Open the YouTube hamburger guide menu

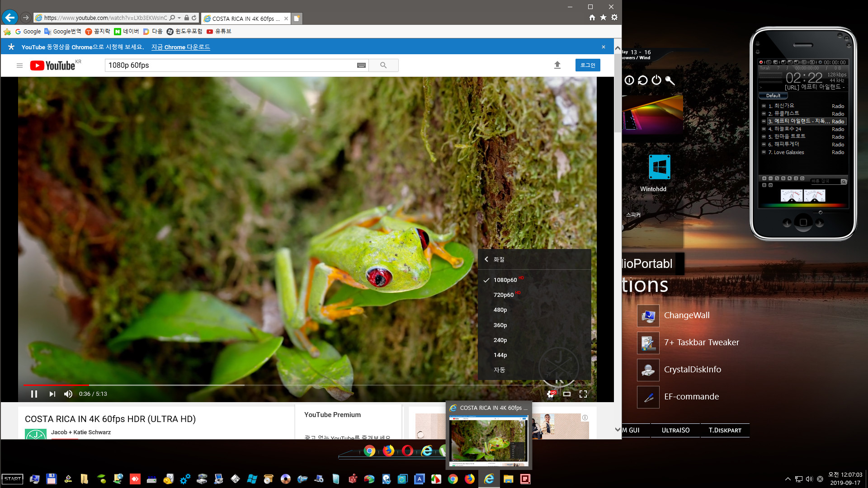[19, 66]
